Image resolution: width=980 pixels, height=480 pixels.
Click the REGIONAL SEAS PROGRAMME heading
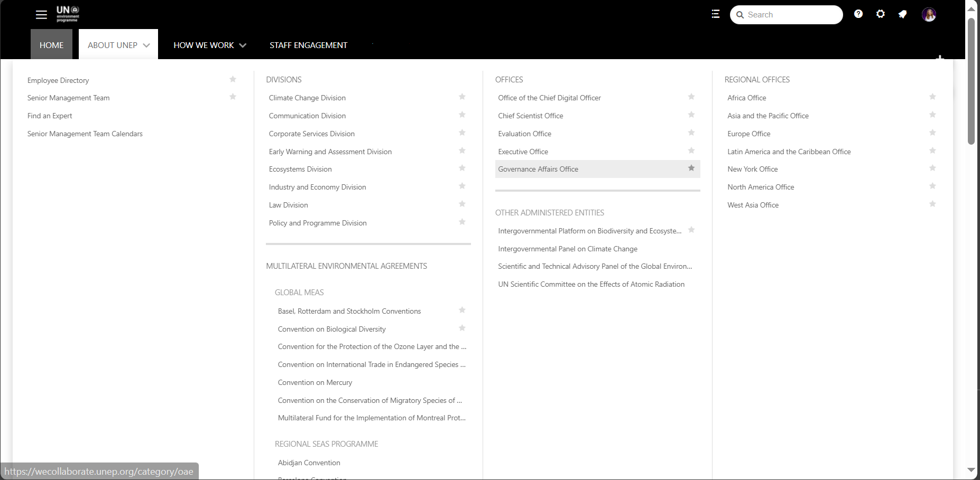coord(327,444)
